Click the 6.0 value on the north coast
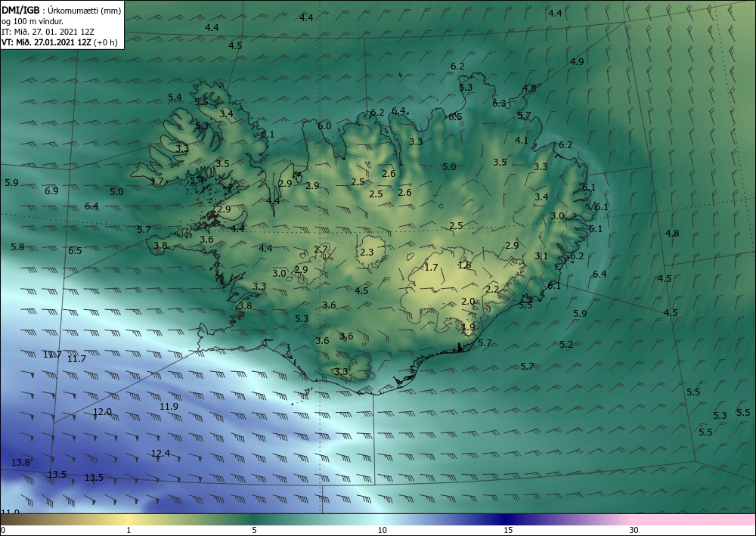Viewport: 756px width, 536px height. click(324, 125)
